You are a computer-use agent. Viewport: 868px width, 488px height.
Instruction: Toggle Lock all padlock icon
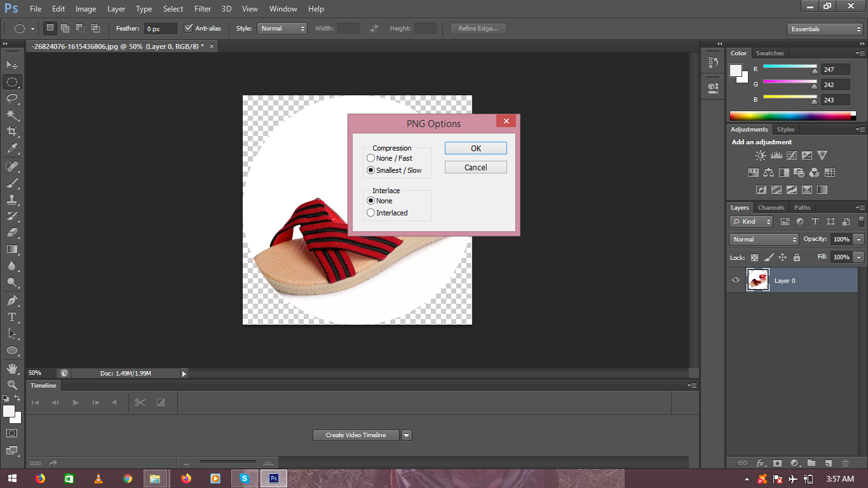coord(797,257)
